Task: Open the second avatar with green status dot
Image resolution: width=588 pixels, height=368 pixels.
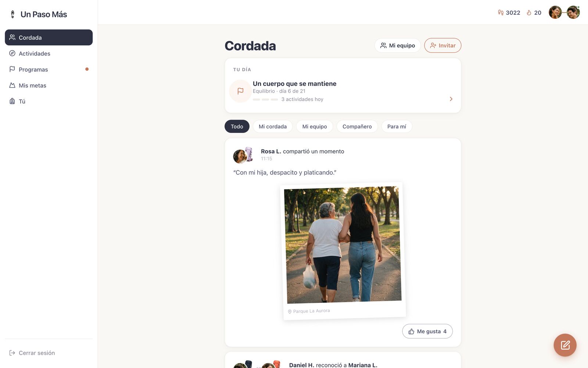Action: pos(573,13)
